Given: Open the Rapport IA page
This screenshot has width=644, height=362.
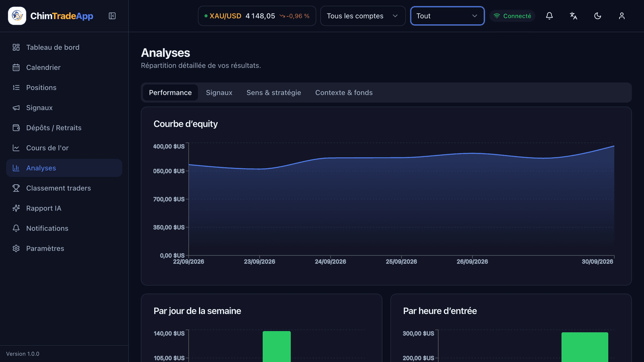Looking at the screenshot, I should (x=64, y=208).
